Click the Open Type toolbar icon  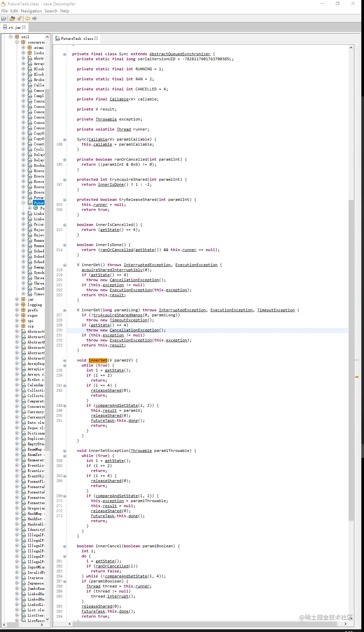[12, 18]
